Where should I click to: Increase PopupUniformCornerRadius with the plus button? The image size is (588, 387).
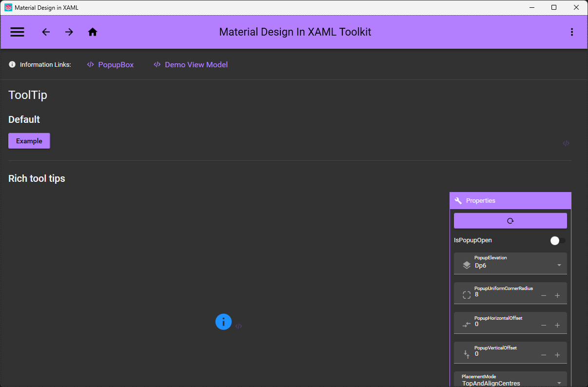[557, 295]
